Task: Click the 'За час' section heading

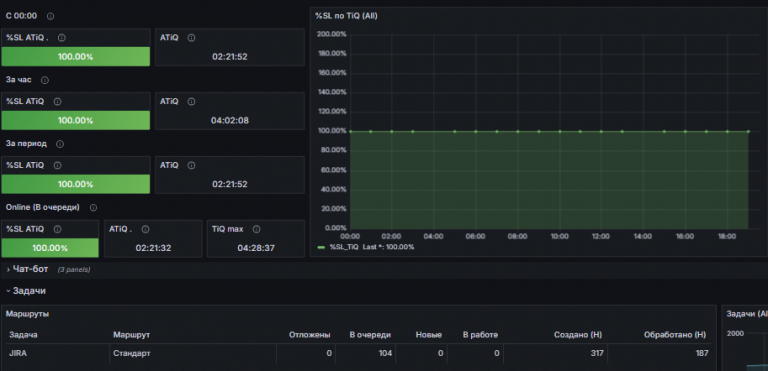Action: pyautogui.click(x=19, y=80)
